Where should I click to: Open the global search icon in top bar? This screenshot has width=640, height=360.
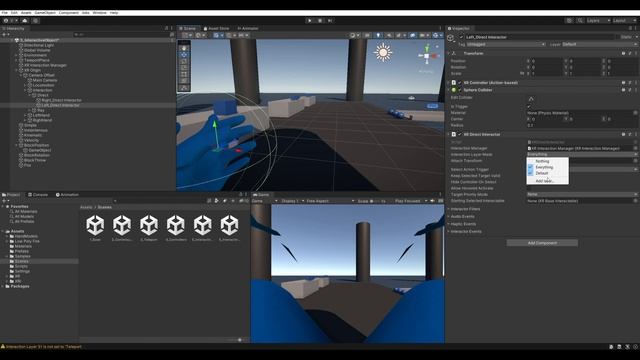pyautogui.click(x=580, y=20)
